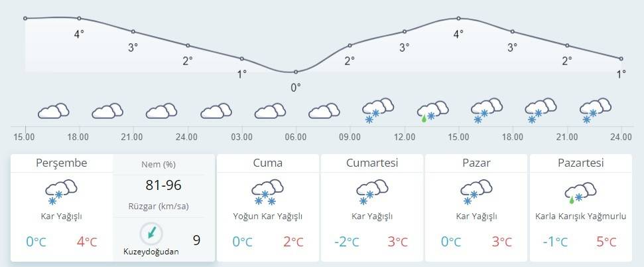Click the cloudy icon above 15.00
The image size is (644, 267).
(x=54, y=111)
